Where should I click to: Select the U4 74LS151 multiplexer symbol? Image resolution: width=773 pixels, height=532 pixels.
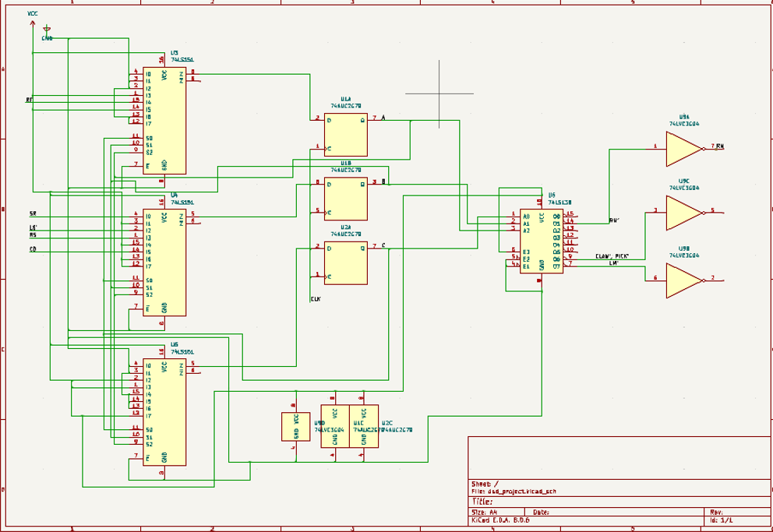(x=164, y=262)
